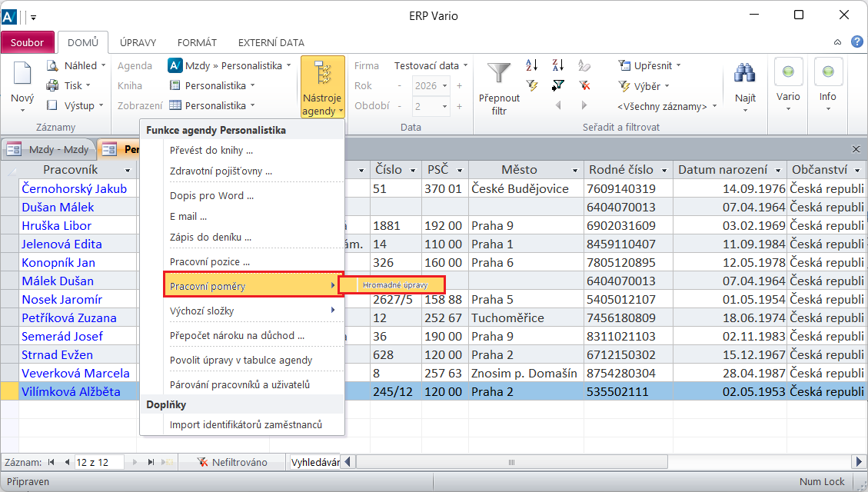Click the record number field 12 z 12
Image resolution: width=868 pixels, height=492 pixels.
pos(101,462)
